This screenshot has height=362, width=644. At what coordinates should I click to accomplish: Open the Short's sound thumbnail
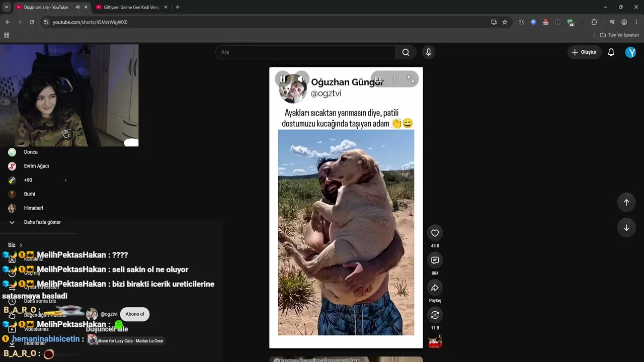pyautogui.click(x=435, y=342)
